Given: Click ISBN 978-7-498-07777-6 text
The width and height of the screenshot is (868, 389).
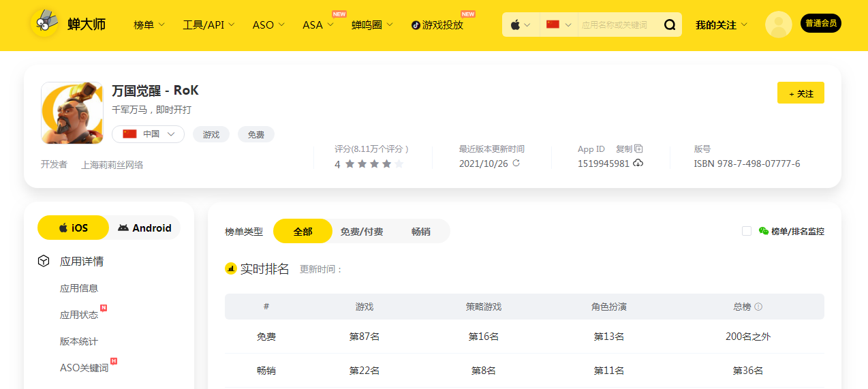Looking at the screenshot, I should pyautogui.click(x=747, y=164).
